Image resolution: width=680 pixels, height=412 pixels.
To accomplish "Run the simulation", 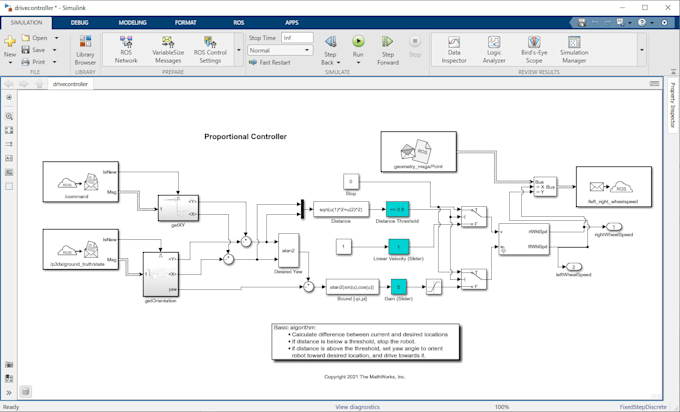I will coord(358,42).
